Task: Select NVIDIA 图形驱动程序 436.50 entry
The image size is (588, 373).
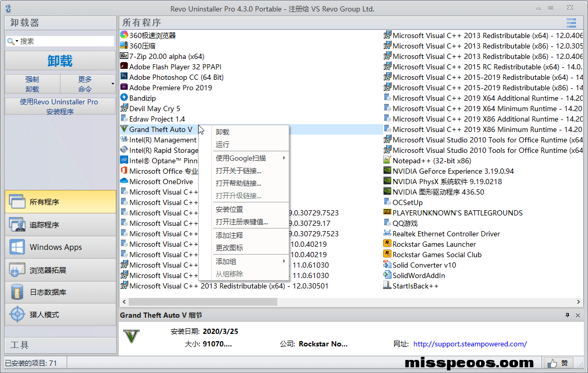Action: [438, 192]
